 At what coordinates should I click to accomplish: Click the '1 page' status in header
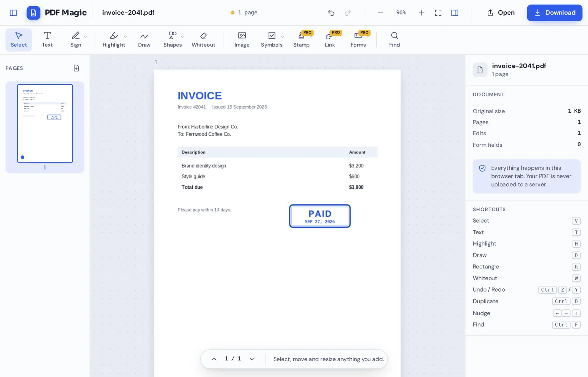point(244,13)
